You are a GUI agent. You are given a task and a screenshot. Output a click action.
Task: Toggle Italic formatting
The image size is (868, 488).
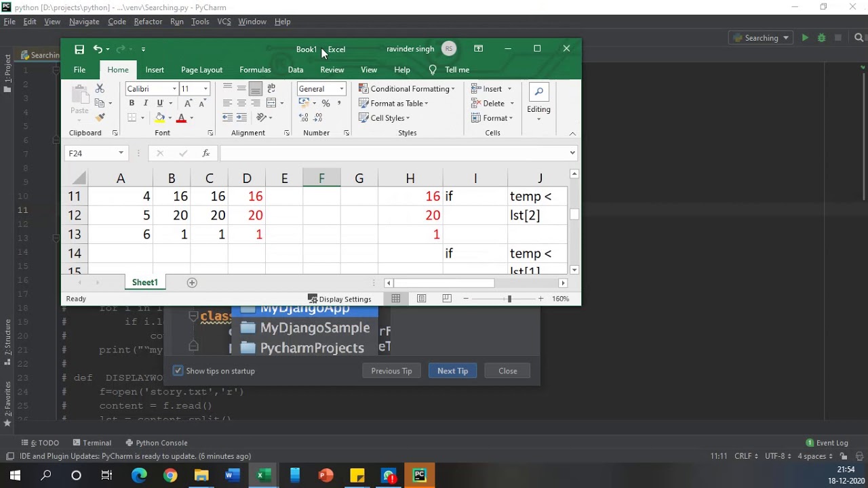145,103
